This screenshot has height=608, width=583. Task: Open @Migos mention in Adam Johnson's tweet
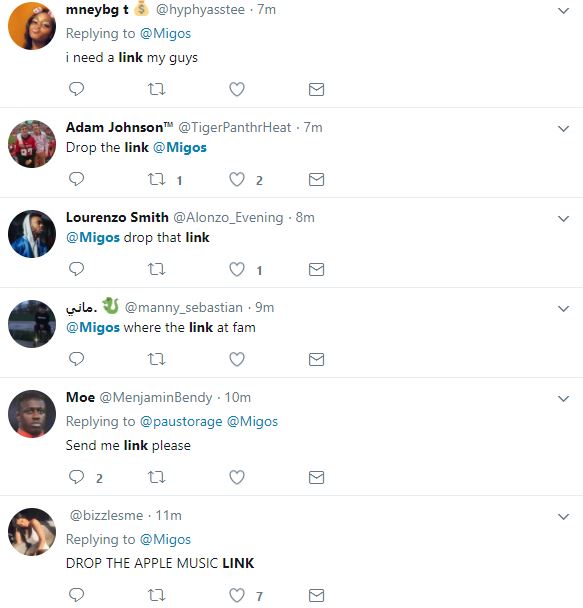[x=180, y=148]
